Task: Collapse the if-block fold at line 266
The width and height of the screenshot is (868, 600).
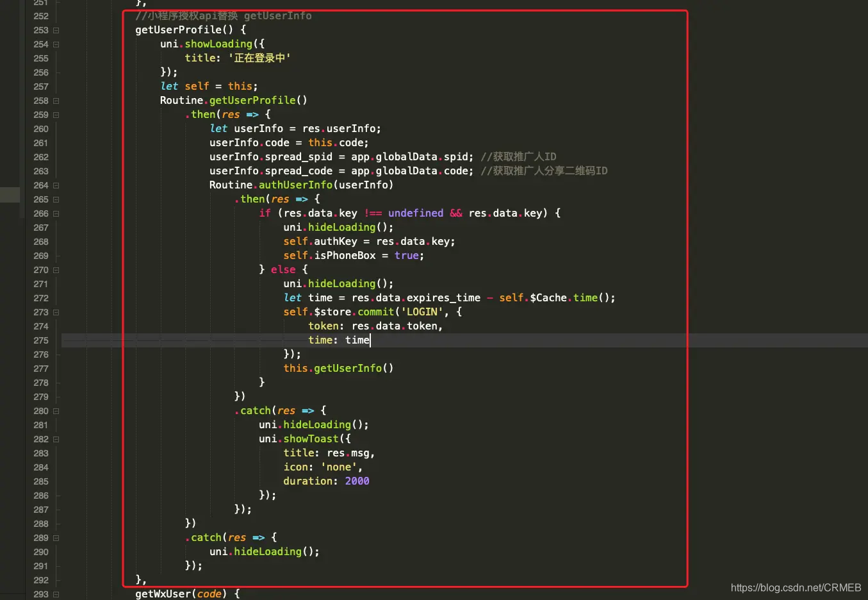Action: 56,213
